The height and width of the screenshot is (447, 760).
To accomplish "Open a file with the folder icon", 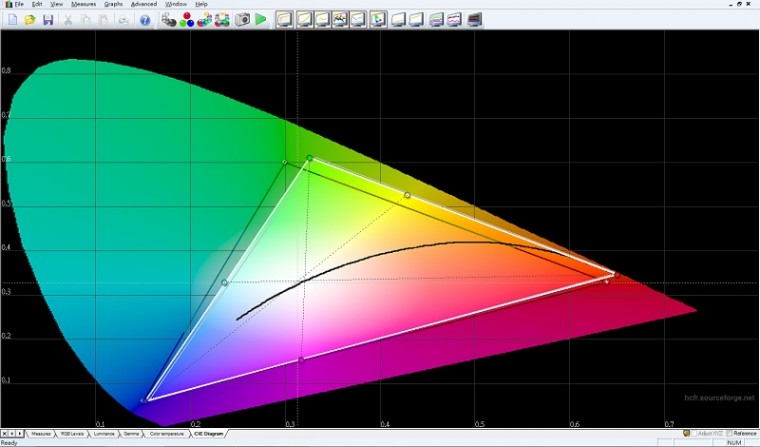I will (x=30, y=19).
